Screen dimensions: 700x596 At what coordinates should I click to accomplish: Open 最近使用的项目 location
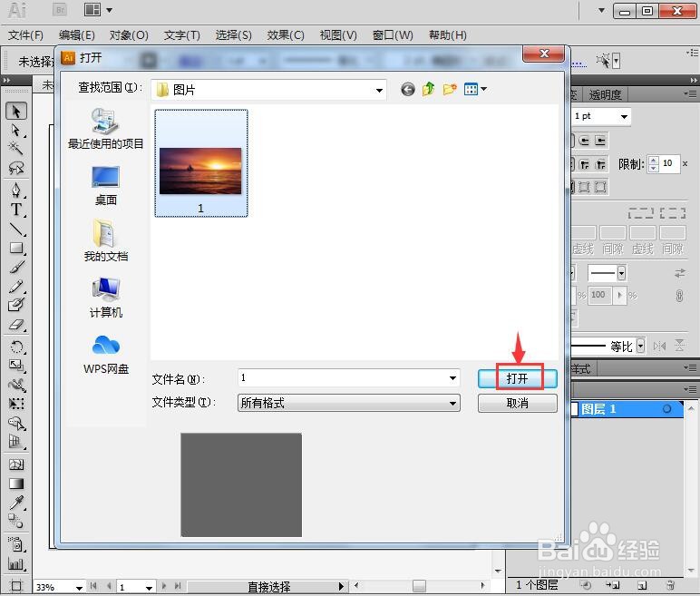click(x=106, y=129)
